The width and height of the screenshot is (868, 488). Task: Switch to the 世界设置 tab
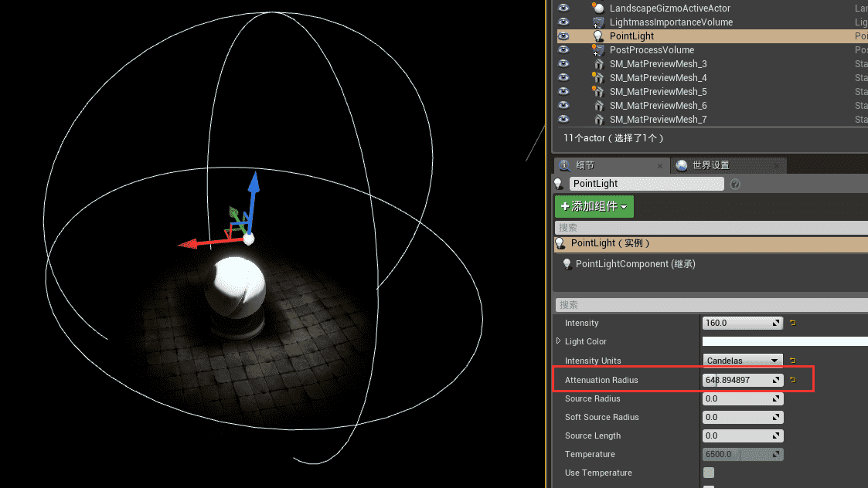(710, 165)
